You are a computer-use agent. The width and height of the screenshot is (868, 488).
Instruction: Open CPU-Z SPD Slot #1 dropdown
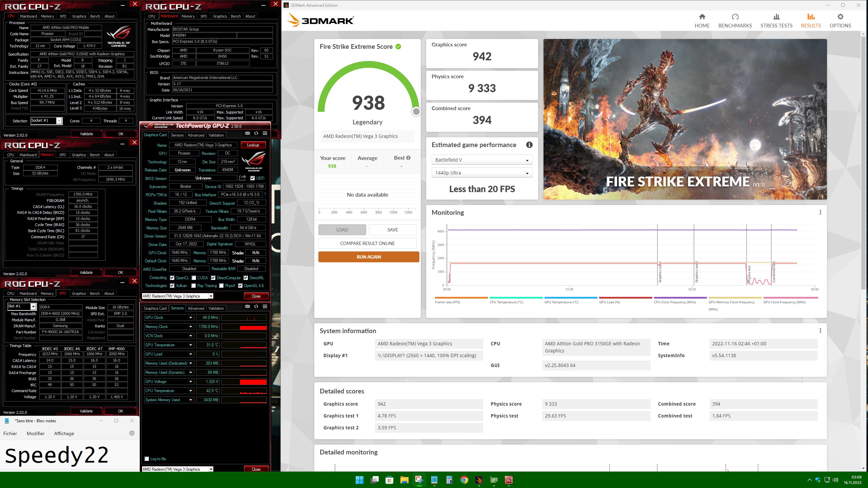pyautogui.click(x=22, y=306)
